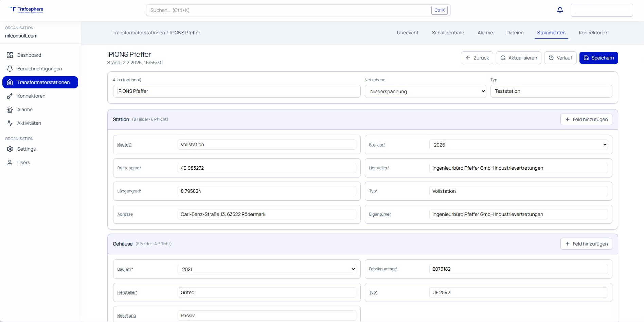Open the Verlauf history
644x322 pixels.
[x=560, y=58]
